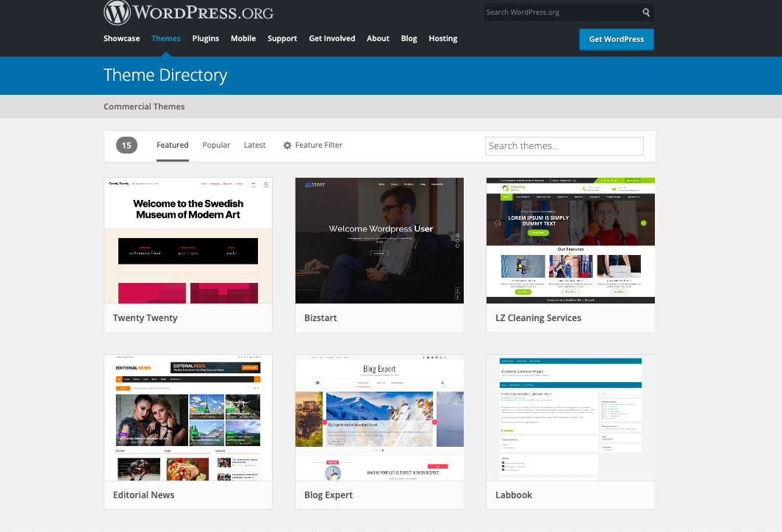Click the Blog Expert theme title
Image resolution: width=782 pixels, height=532 pixels.
(329, 495)
